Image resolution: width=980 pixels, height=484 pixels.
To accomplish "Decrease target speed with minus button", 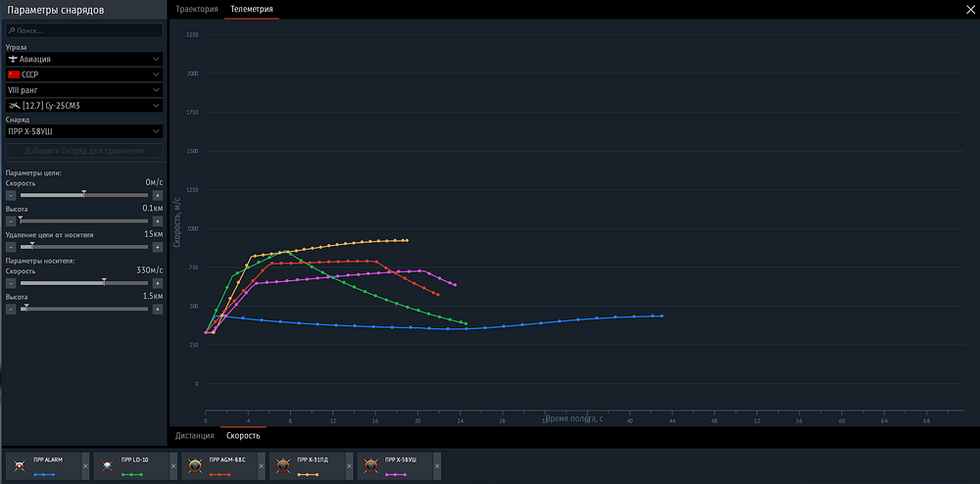I will (11, 196).
